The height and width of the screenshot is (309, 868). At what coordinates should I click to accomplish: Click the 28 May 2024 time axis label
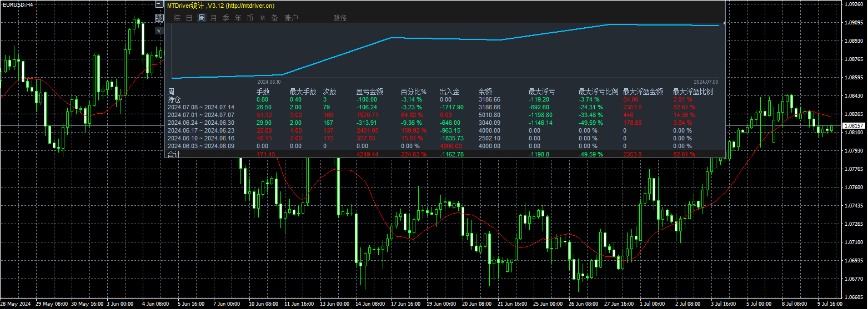pos(16,304)
